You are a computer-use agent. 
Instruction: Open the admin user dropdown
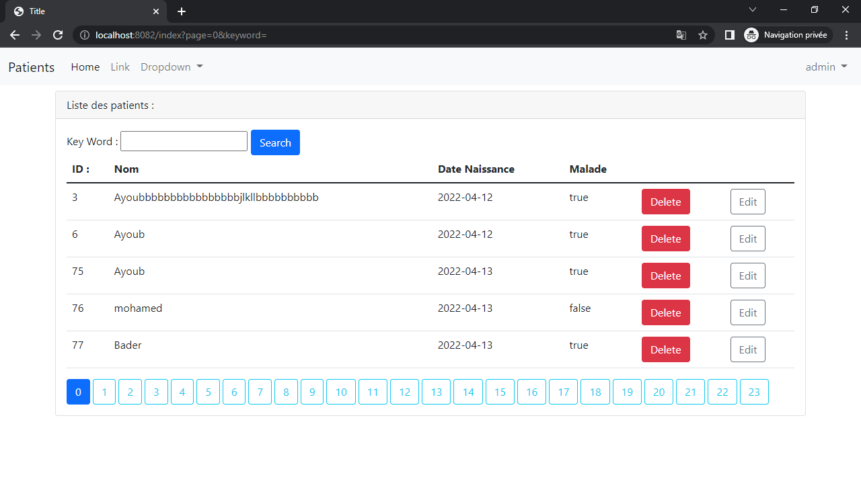[x=827, y=67]
